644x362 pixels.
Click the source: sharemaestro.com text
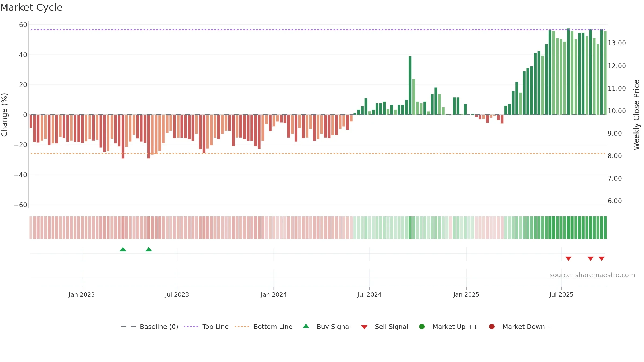(x=592, y=275)
